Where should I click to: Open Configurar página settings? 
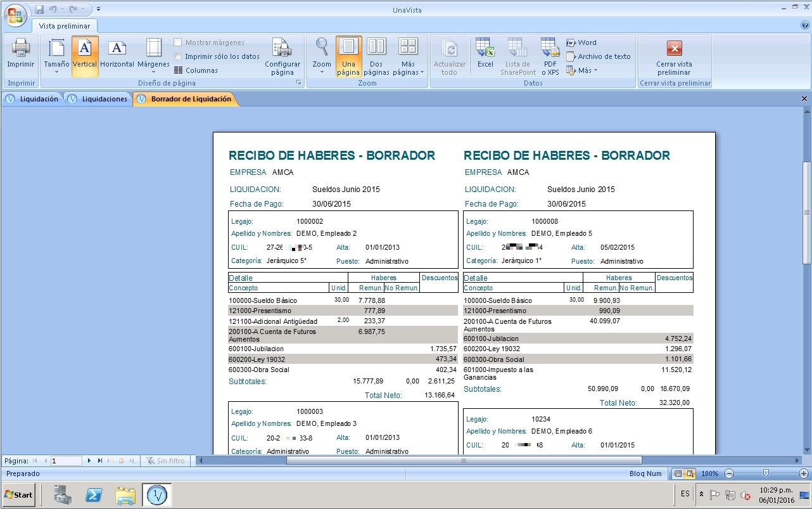(x=282, y=56)
